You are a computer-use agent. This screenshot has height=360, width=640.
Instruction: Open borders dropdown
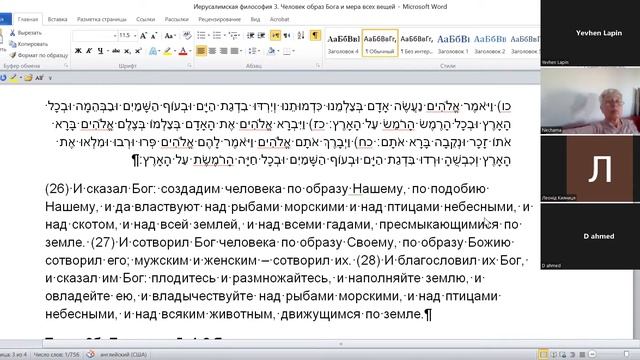pyautogui.click(x=293, y=51)
